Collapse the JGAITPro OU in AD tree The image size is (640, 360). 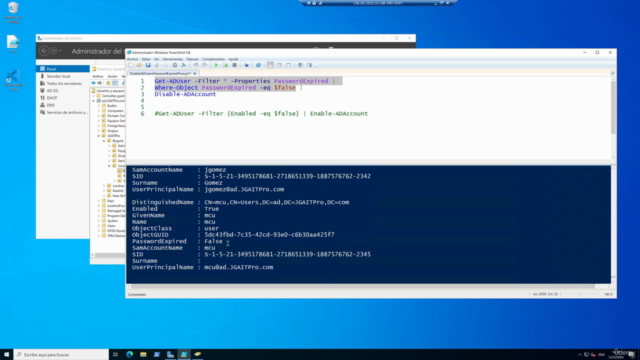pyautogui.click(x=99, y=136)
